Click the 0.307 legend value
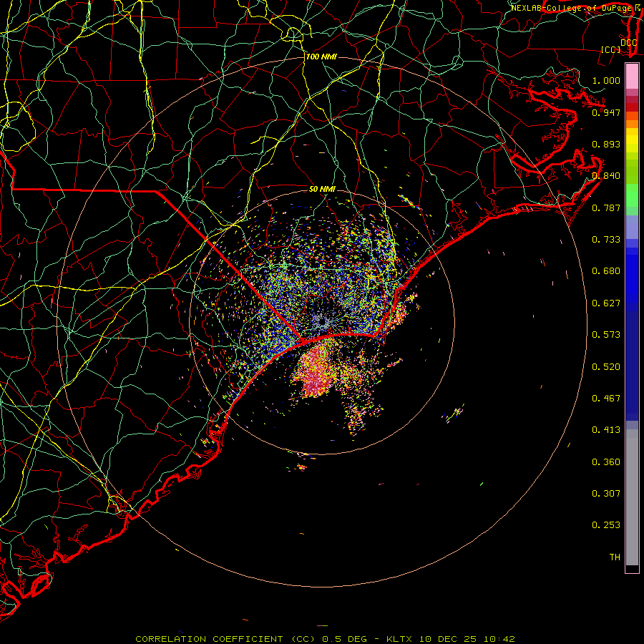Screen dimensions: 644x644 606,494
